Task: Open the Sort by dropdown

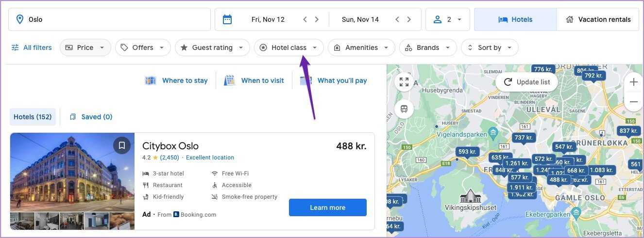Action: (x=490, y=48)
